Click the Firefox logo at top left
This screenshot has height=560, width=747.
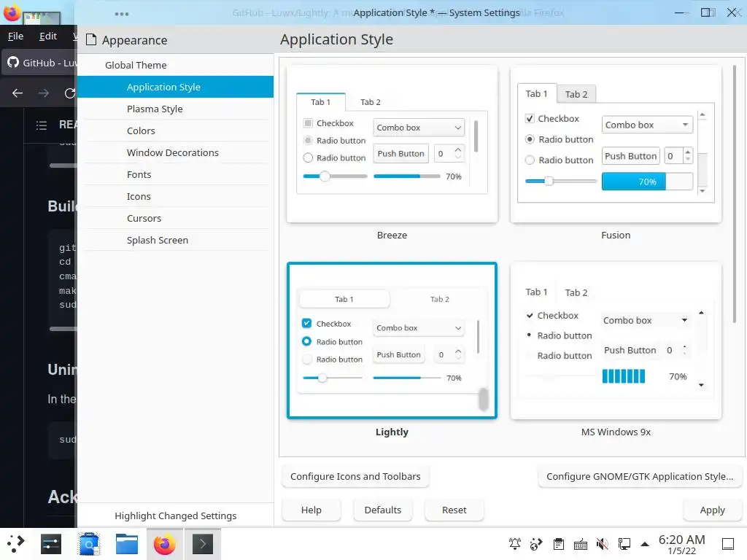12,13
